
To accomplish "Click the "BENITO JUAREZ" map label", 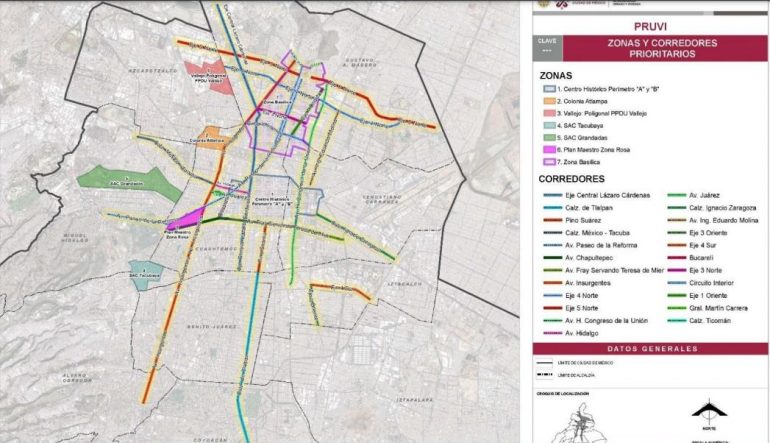I will pyautogui.click(x=212, y=327).
